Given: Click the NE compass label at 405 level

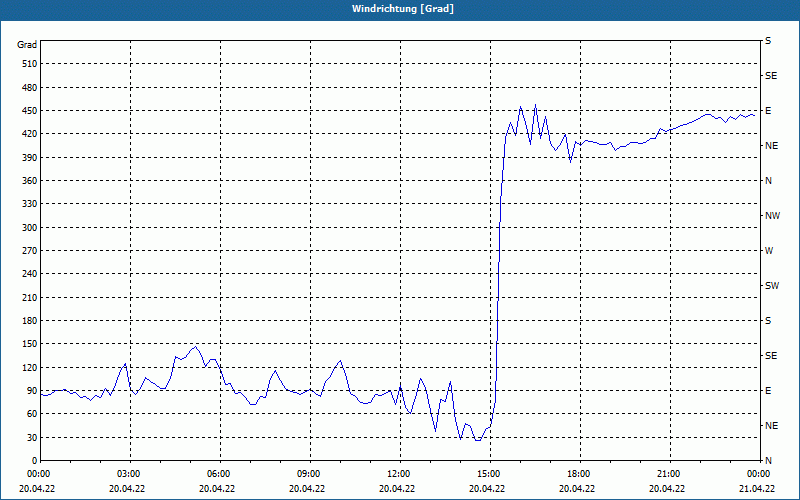Looking at the screenshot, I should [771, 146].
